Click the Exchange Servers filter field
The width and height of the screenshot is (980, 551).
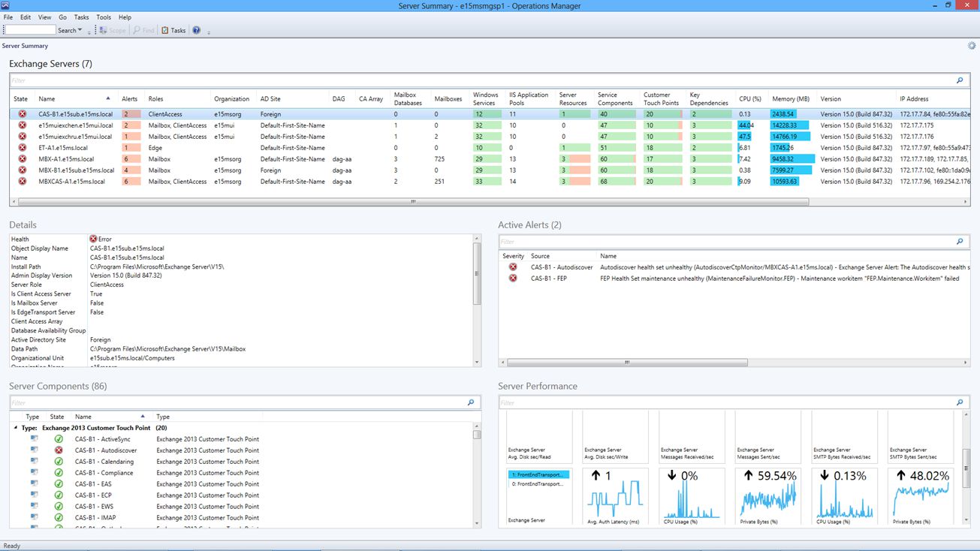tap(481, 80)
